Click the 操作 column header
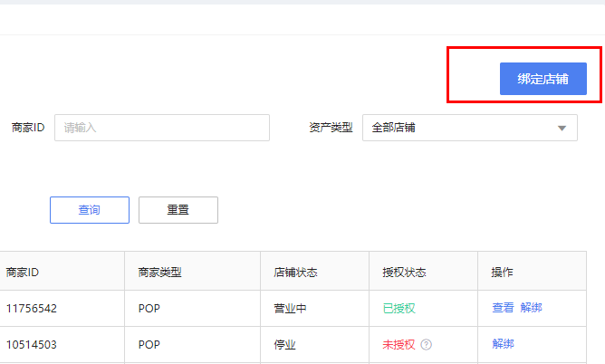The height and width of the screenshot is (364, 605). 502,272
